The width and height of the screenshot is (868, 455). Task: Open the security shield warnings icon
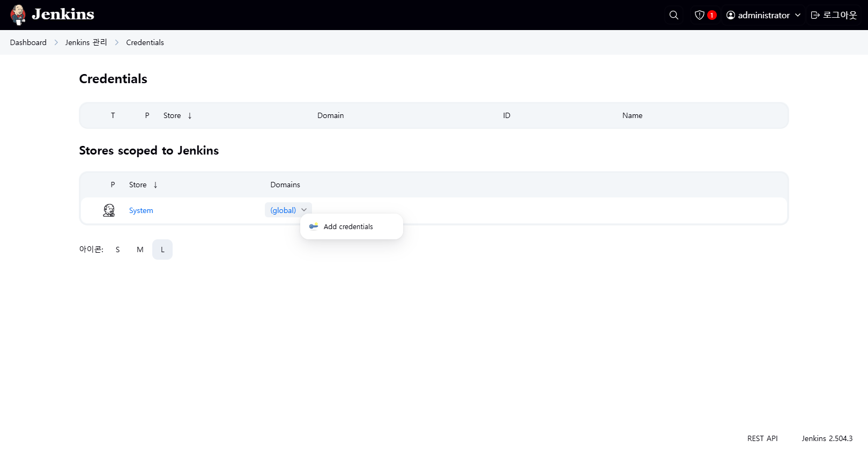coord(699,15)
